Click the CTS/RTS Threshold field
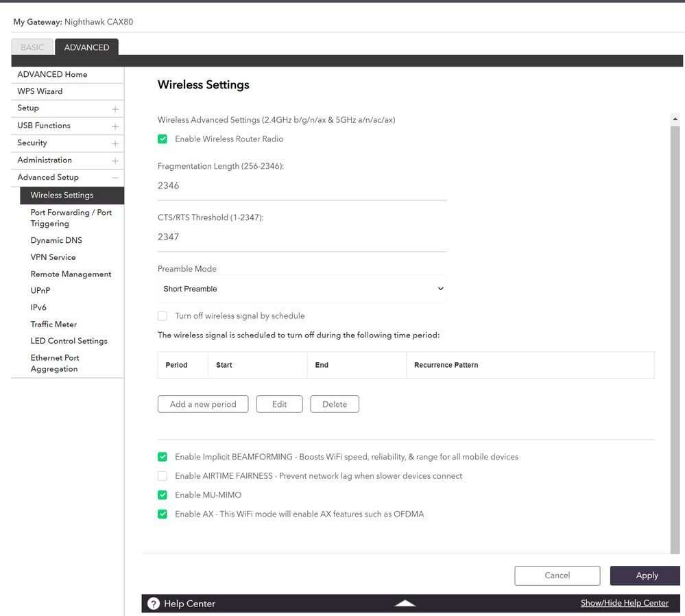The image size is (685, 616). (x=302, y=237)
